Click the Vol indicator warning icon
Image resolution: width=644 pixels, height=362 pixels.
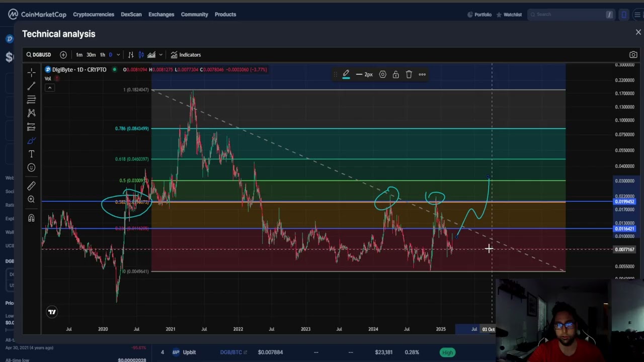pos(57,78)
